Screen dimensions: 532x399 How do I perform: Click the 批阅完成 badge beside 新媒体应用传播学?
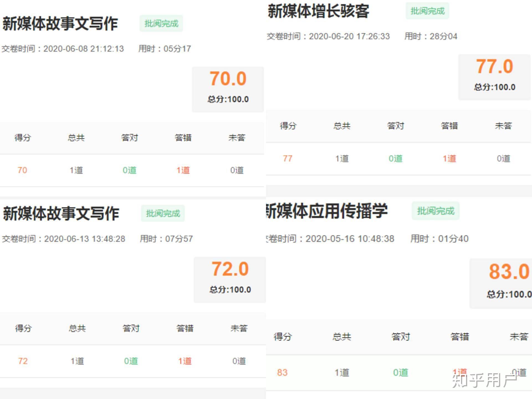pyautogui.click(x=435, y=211)
